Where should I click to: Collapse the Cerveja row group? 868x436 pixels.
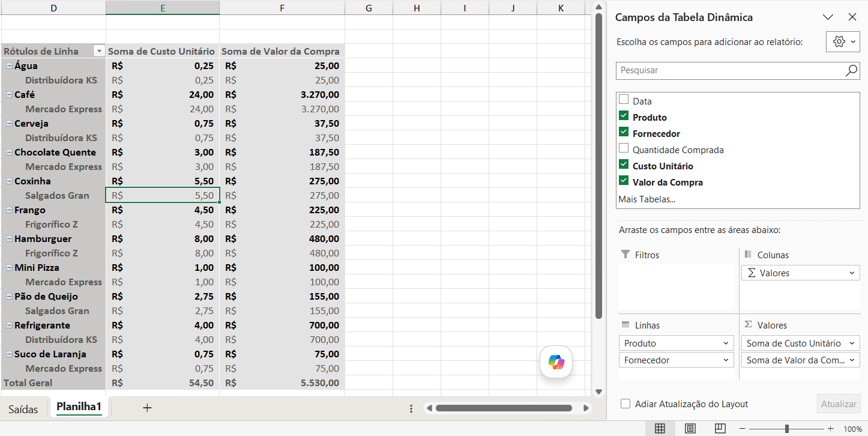point(9,123)
